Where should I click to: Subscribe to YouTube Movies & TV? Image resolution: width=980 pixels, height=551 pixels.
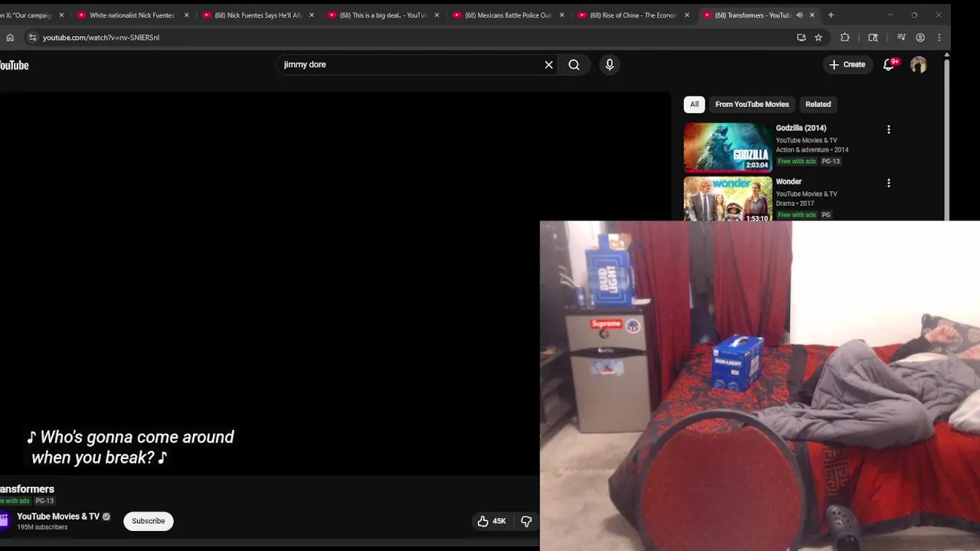(x=148, y=521)
